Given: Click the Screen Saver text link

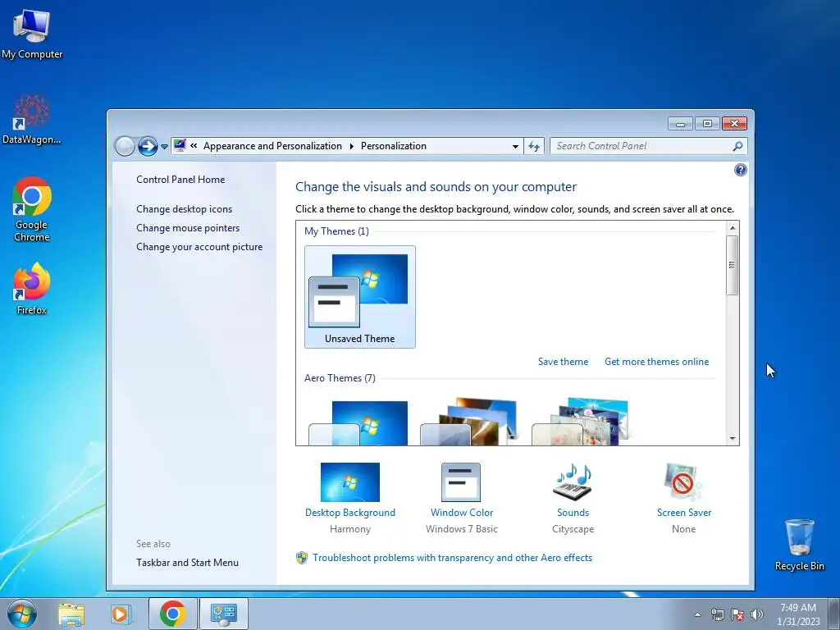Looking at the screenshot, I should coord(684,513).
